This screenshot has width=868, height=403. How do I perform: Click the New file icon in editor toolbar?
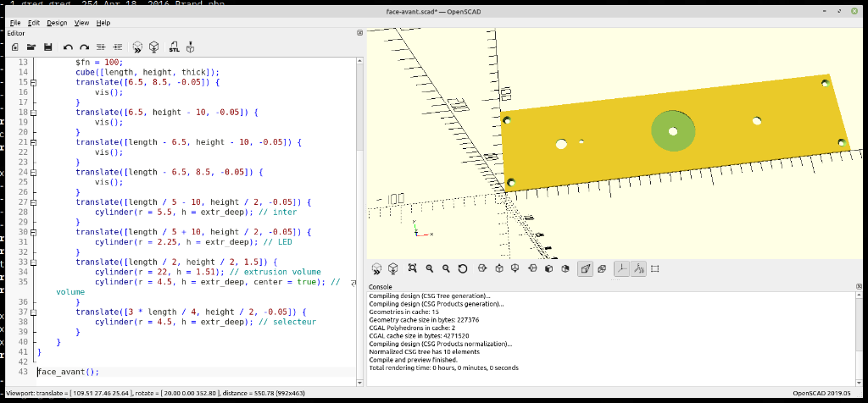click(x=15, y=47)
